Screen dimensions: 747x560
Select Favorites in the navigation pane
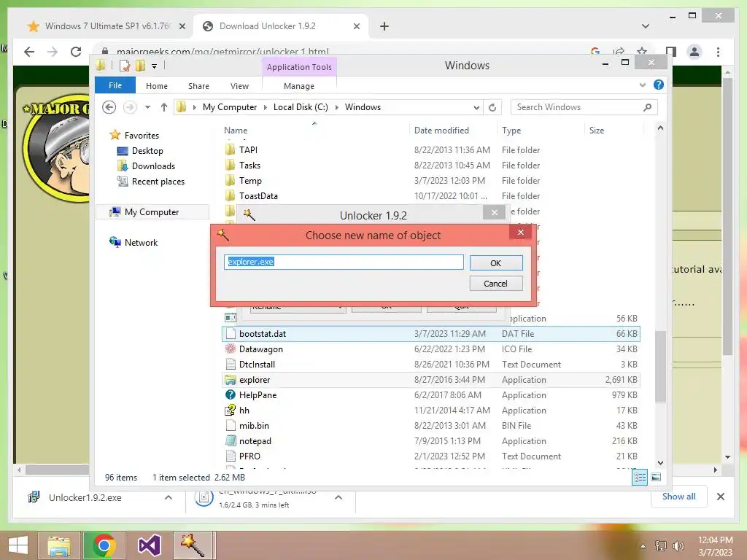142,135
